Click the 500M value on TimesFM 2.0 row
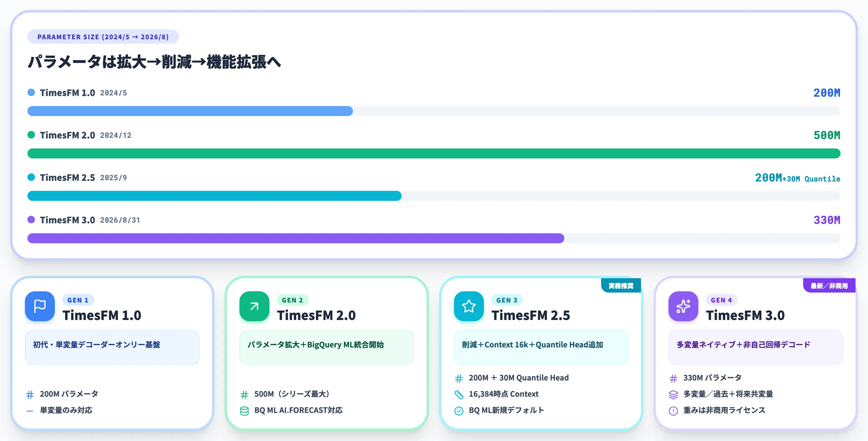Viewport: 868px width, 441px height. click(827, 135)
